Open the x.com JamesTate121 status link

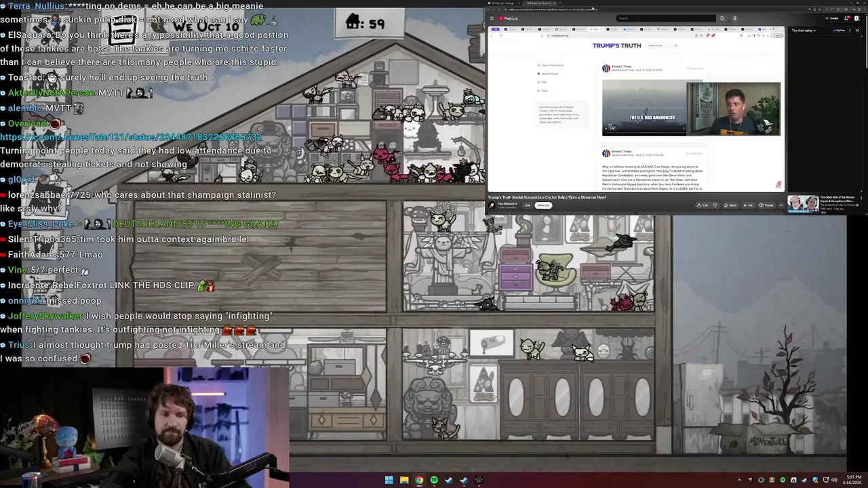tap(131, 137)
